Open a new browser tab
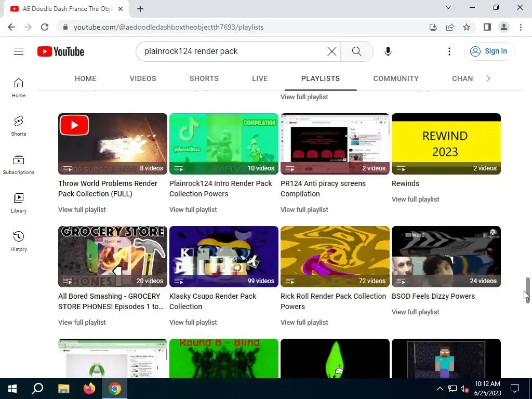This screenshot has height=399, width=532. point(140,9)
